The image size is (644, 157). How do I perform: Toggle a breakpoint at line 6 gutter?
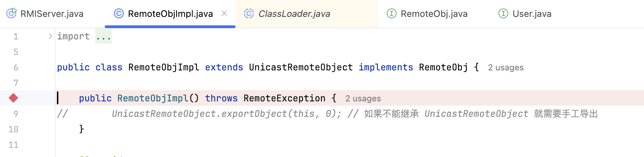tap(16, 67)
